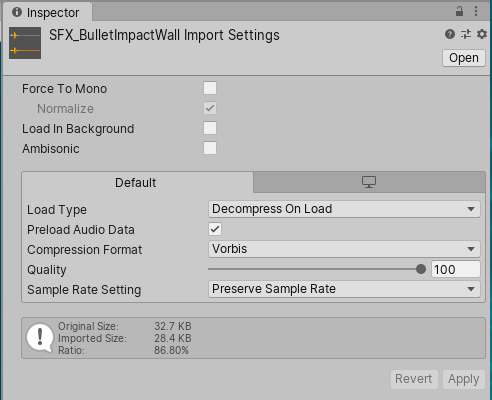Image resolution: width=492 pixels, height=400 pixels.
Task: Click the Apply button
Action: (x=464, y=379)
